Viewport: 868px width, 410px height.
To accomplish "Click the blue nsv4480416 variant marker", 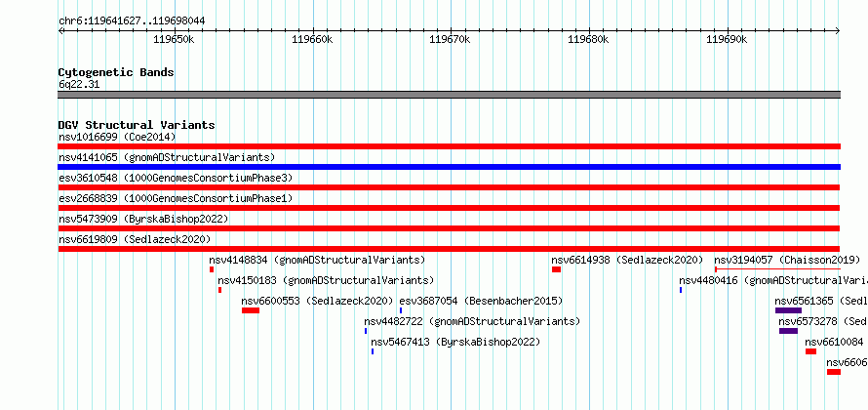I will pyautogui.click(x=681, y=290).
